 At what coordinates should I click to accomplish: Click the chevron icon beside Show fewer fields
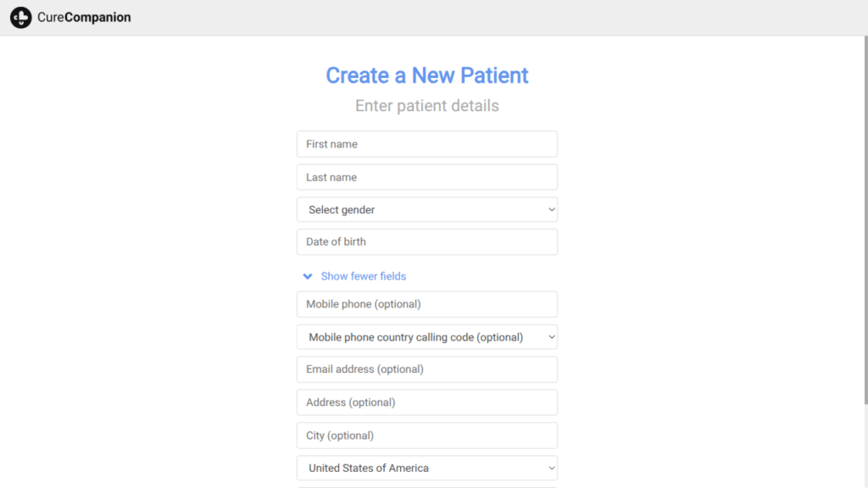[x=308, y=276]
